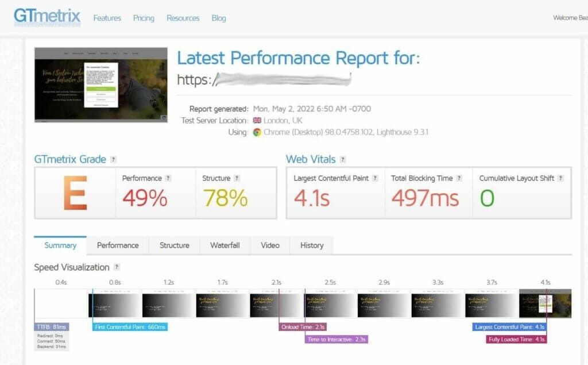Image resolution: width=588 pixels, height=365 pixels.
Task: Open the Pricing page link
Action: [x=144, y=18]
